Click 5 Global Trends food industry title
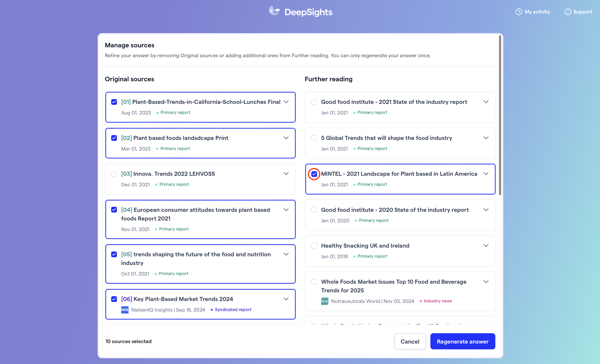The height and width of the screenshot is (364, 600). coord(386,138)
